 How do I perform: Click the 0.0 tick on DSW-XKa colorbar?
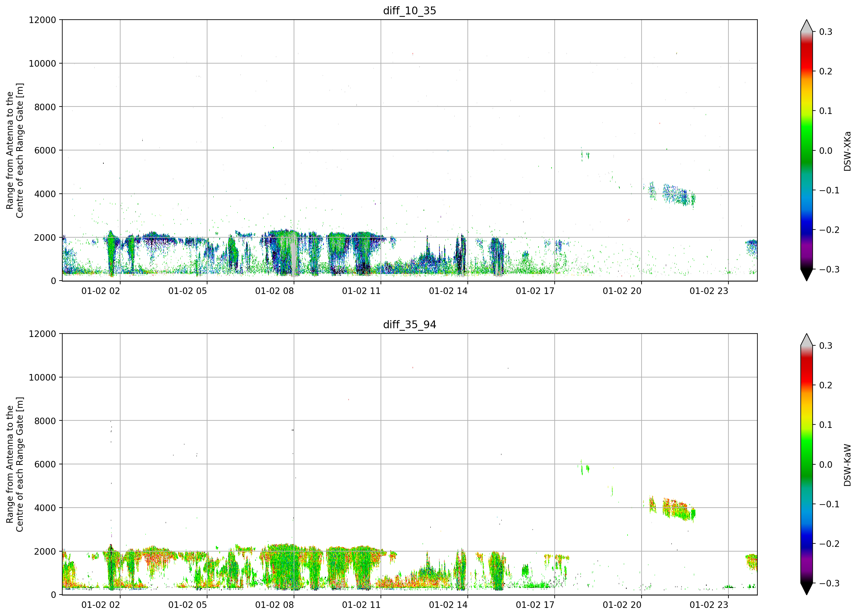click(x=826, y=151)
